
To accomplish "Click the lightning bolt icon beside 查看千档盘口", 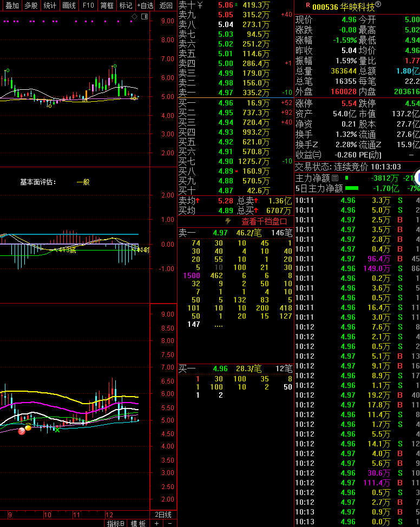I will pyautogui.click(x=228, y=221).
